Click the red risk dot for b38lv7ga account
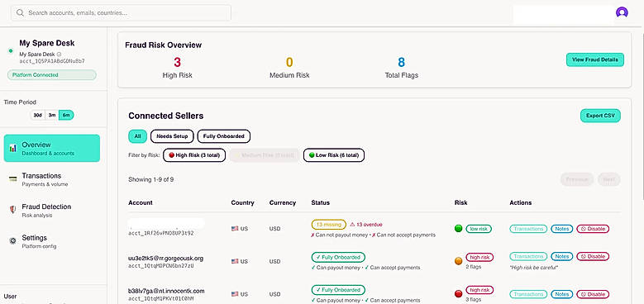 tap(459, 294)
